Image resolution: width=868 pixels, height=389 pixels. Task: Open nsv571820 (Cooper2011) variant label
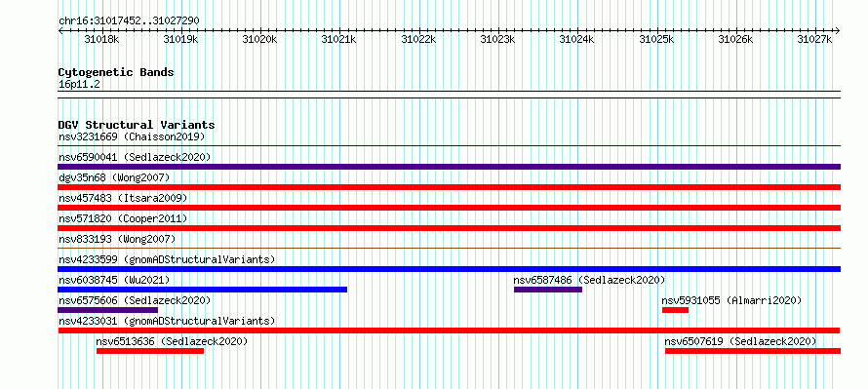point(123,218)
